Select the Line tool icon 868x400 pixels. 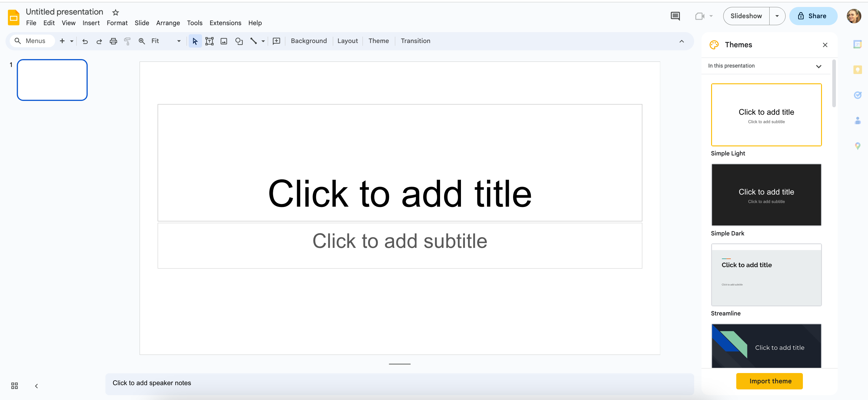pos(253,41)
